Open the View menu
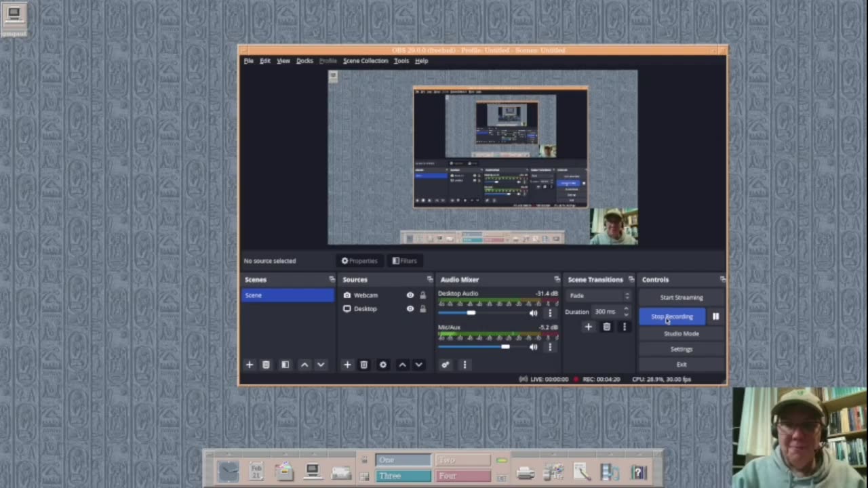The image size is (868, 488). click(283, 61)
